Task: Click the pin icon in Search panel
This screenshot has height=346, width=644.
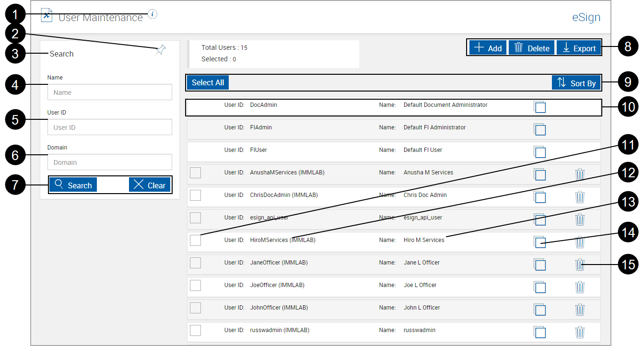Action: pos(161,50)
